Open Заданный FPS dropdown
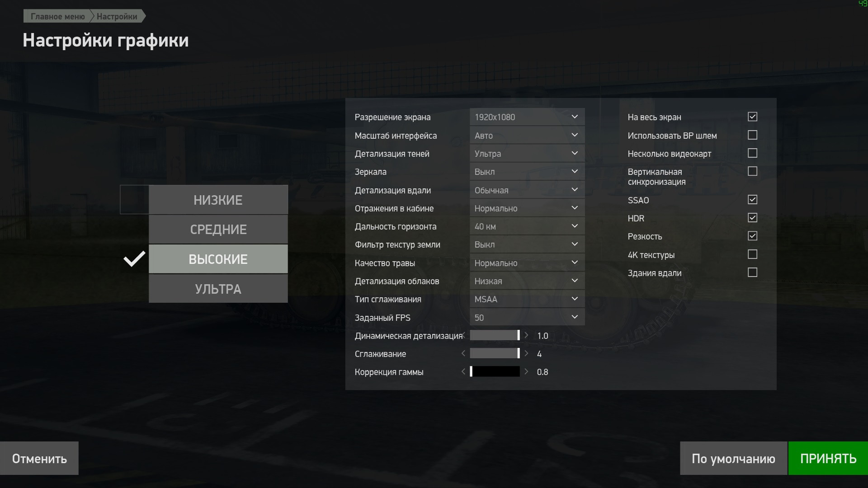 pyautogui.click(x=527, y=317)
